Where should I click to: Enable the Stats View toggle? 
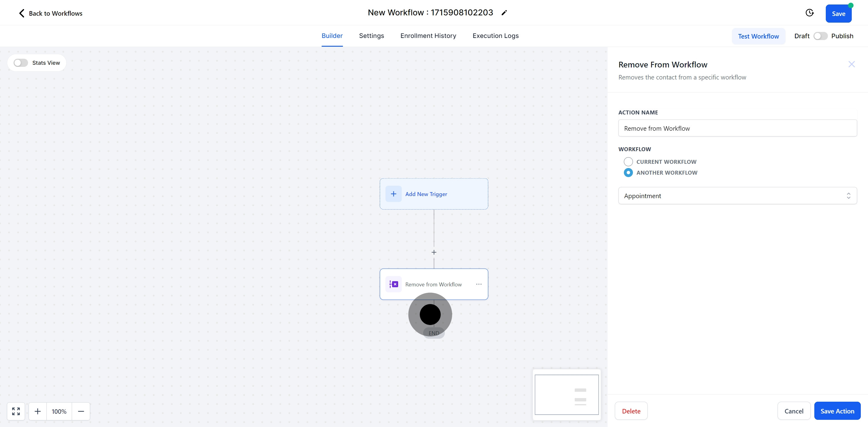(x=20, y=63)
